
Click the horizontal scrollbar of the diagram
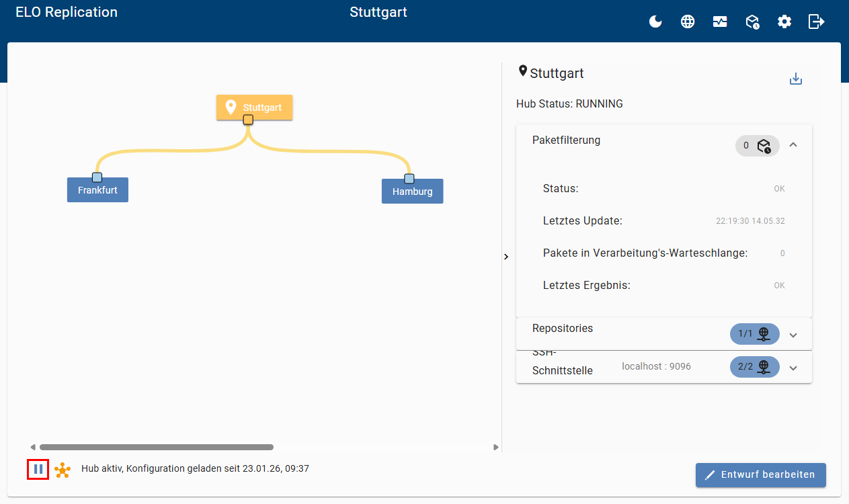156,447
